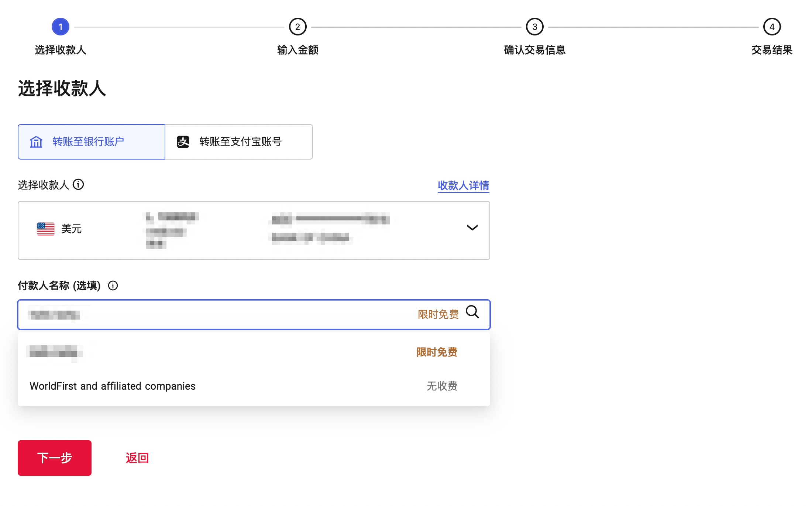Click the Alipay logo icon
This screenshot has width=812, height=506.
click(183, 141)
